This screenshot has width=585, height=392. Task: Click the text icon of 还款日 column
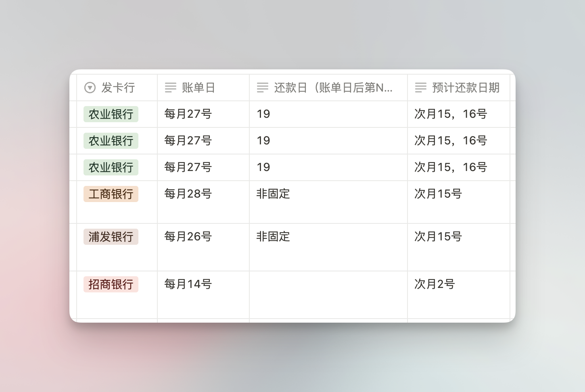pos(263,88)
